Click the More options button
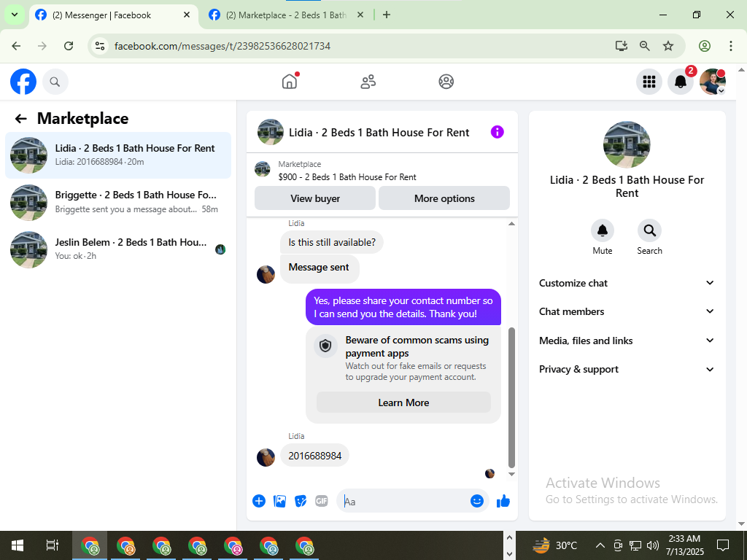747x560 pixels. [444, 198]
